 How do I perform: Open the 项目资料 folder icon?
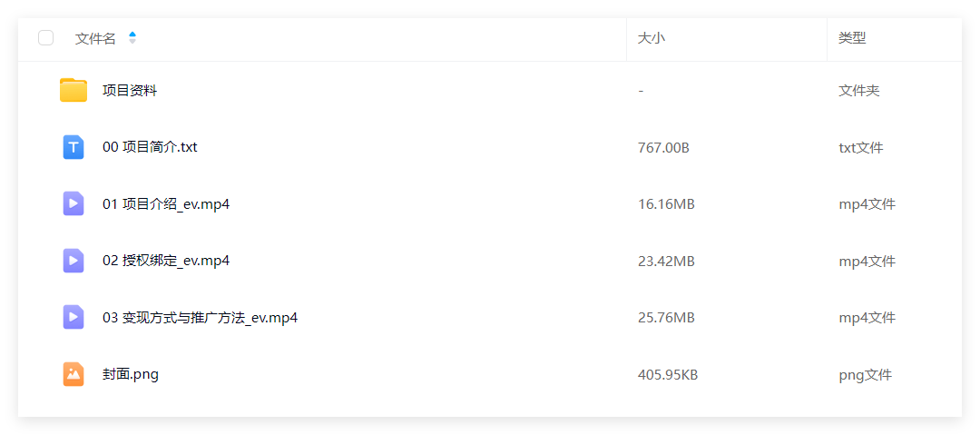click(x=73, y=90)
